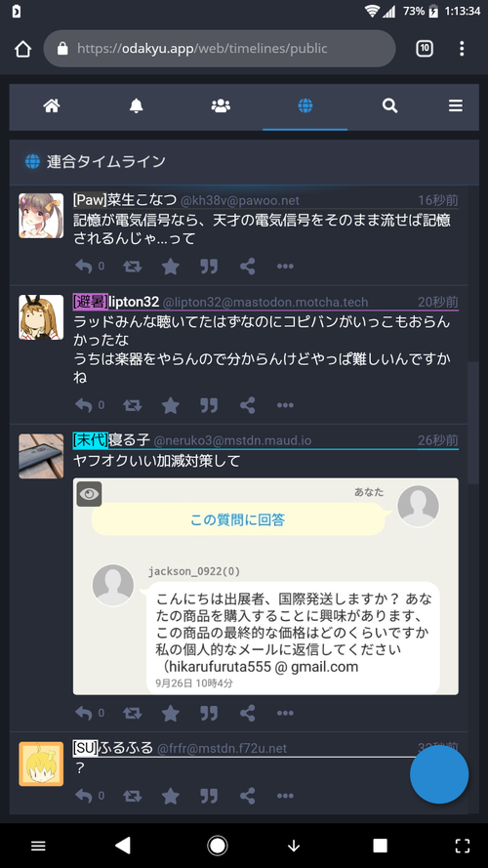Open the search magnifier tab
Image resolution: width=488 pixels, height=868 pixels.
click(x=390, y=105)
